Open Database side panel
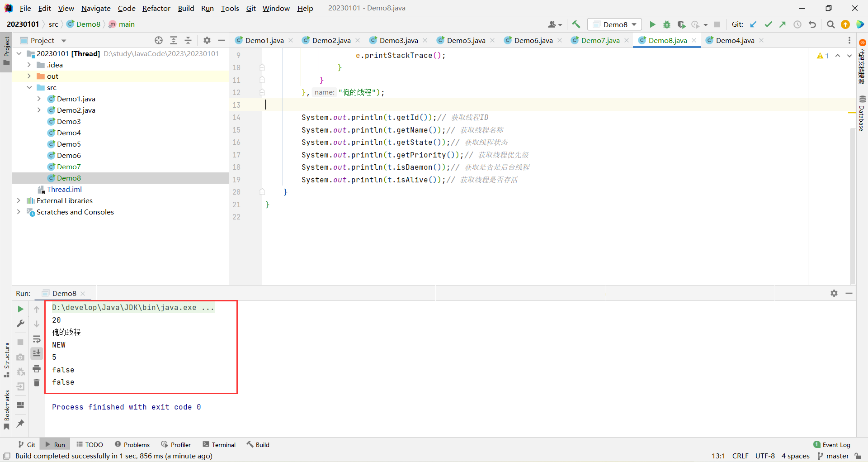The width and height of the screenshot is (868, 462). 862,114
